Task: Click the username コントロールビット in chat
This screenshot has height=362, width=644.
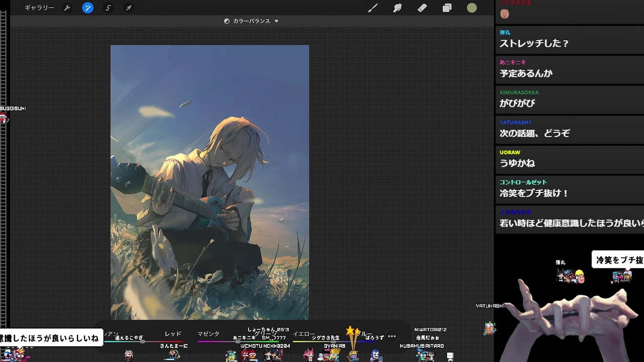Action: (523, 182)
